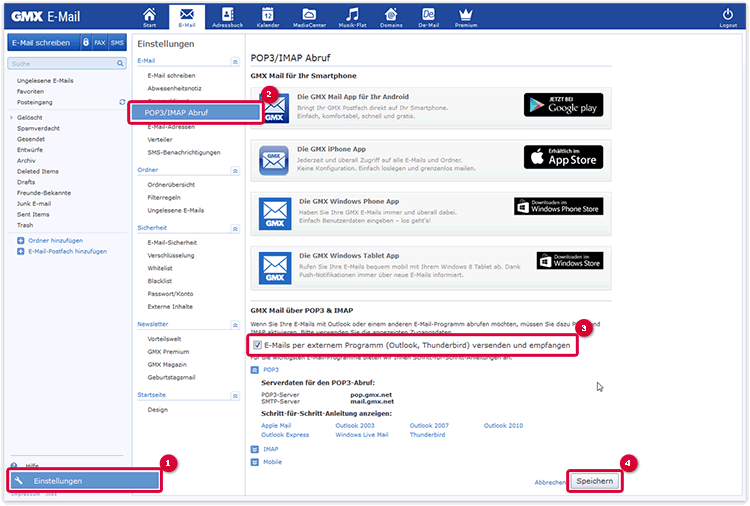The height and width of the screenshot is (506, 750).
Task: Click the GMX iPhone App envelope icon
Action: coord(274,160)
